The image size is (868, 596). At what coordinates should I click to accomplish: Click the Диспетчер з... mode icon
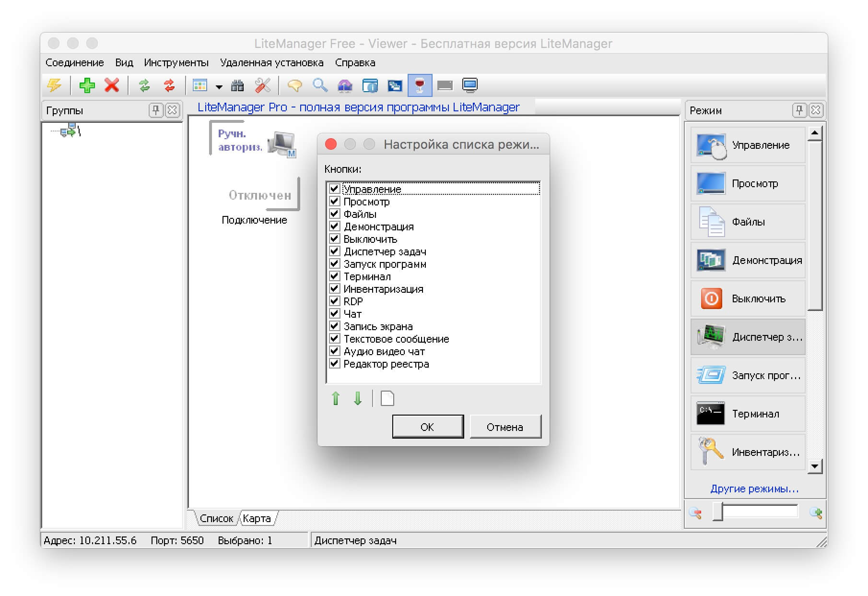click(x=711, y=337)
